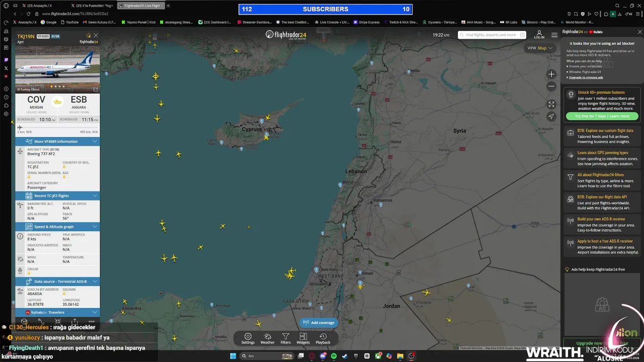
Task: Click share icon in flight panel toolbar
Action: coord(74,321)
